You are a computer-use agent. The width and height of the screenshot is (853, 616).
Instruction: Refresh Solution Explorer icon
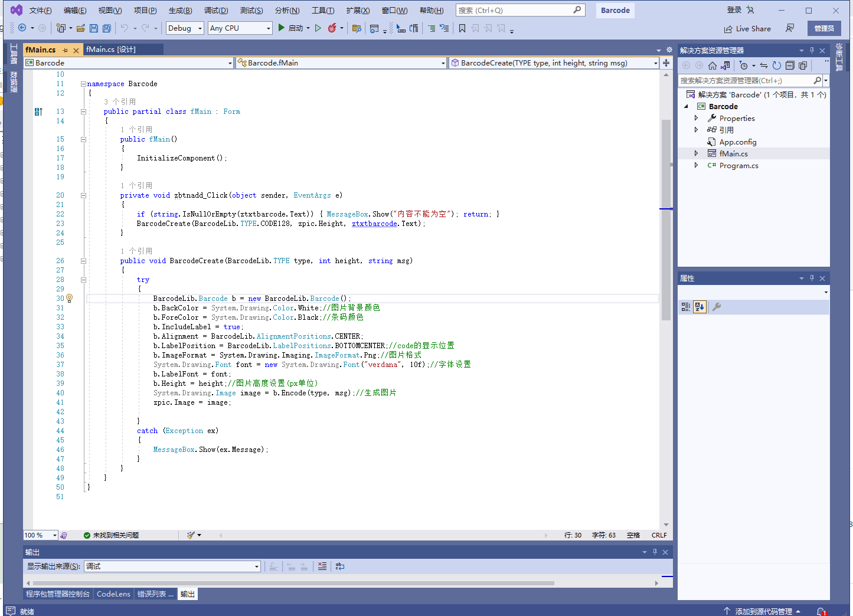[777, 65]
